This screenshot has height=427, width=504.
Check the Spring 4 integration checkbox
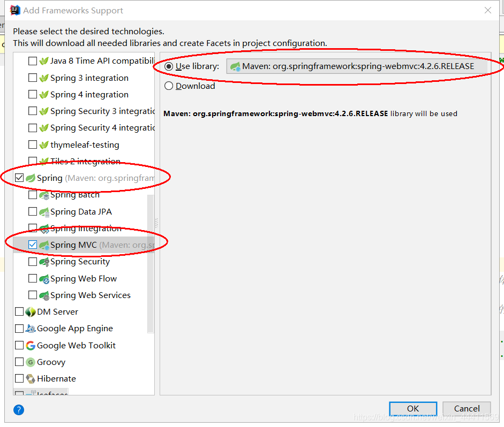tap(33, 95)
